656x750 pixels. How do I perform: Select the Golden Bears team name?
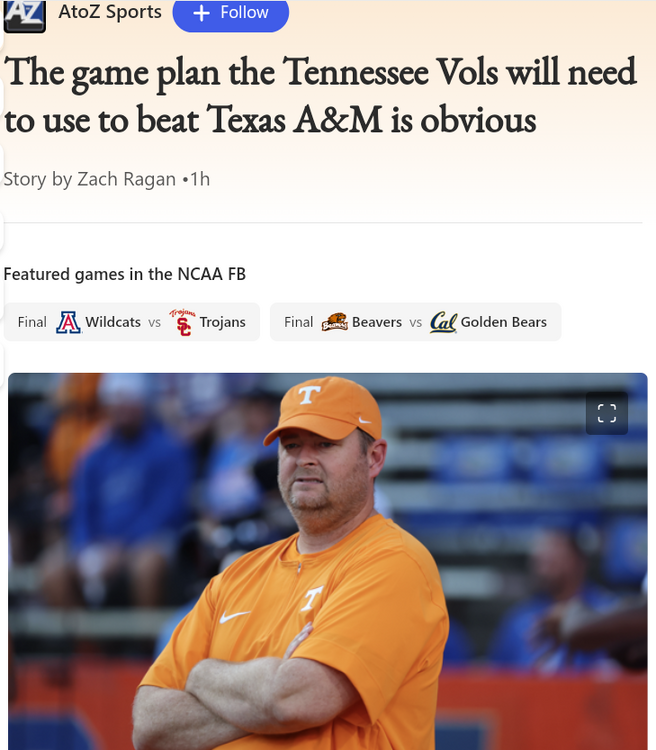tap(503, 322)
